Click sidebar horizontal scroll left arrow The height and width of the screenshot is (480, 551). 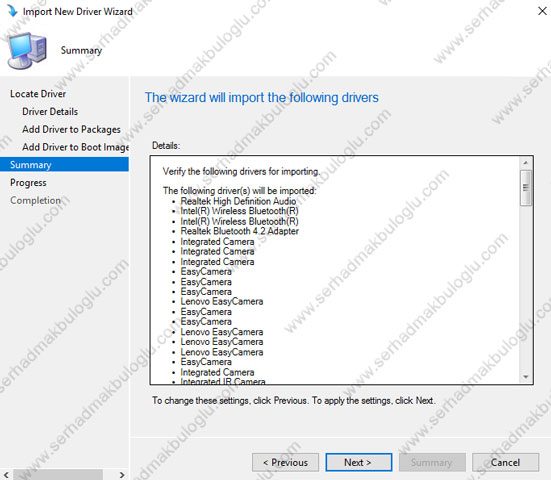6,475
